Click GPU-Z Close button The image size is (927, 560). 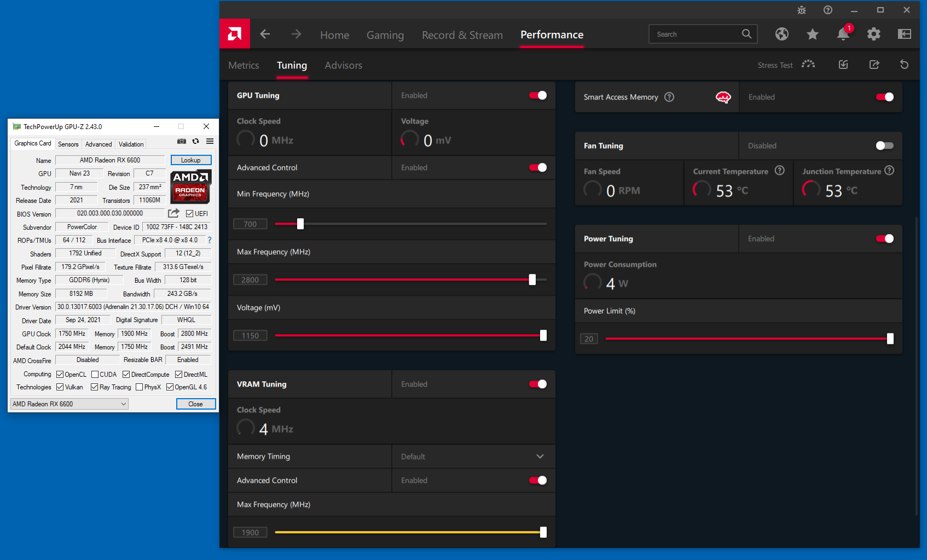coord(196,404)
